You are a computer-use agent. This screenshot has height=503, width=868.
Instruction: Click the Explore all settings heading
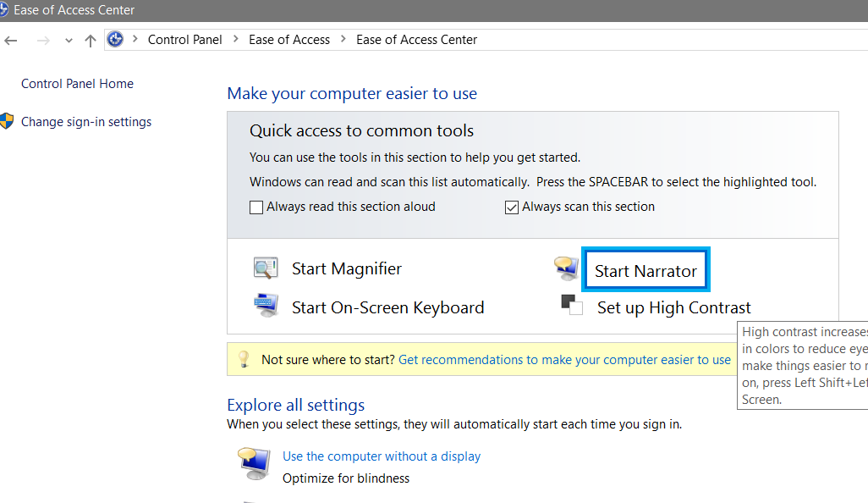295,405
